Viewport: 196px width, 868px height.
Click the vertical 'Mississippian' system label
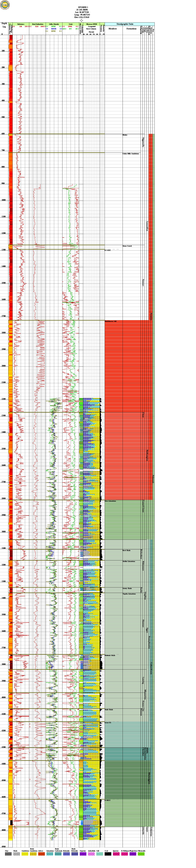(x=149, y=778)
